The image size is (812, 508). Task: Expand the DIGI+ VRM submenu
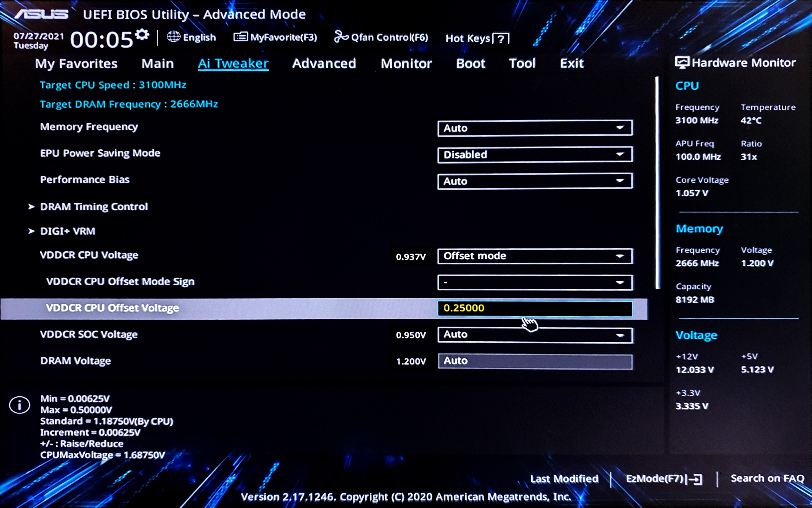(67, 231)
